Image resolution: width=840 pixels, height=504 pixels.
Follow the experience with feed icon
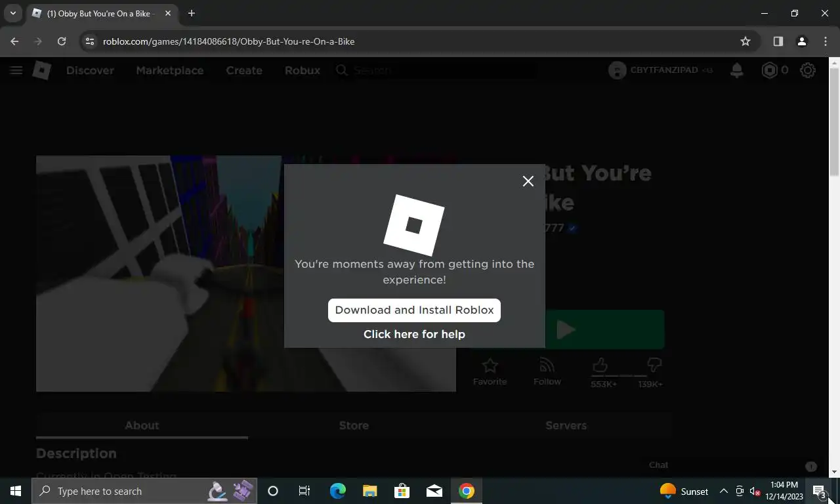[547, 371]
